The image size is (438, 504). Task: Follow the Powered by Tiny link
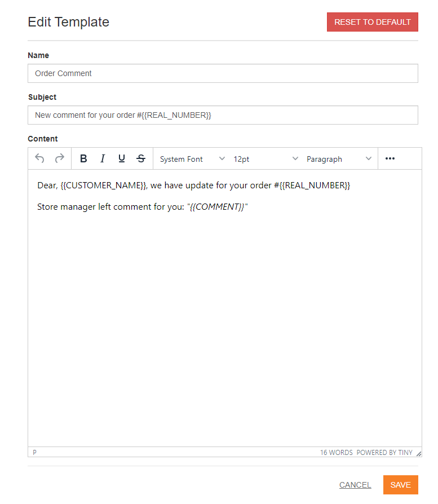384,452
